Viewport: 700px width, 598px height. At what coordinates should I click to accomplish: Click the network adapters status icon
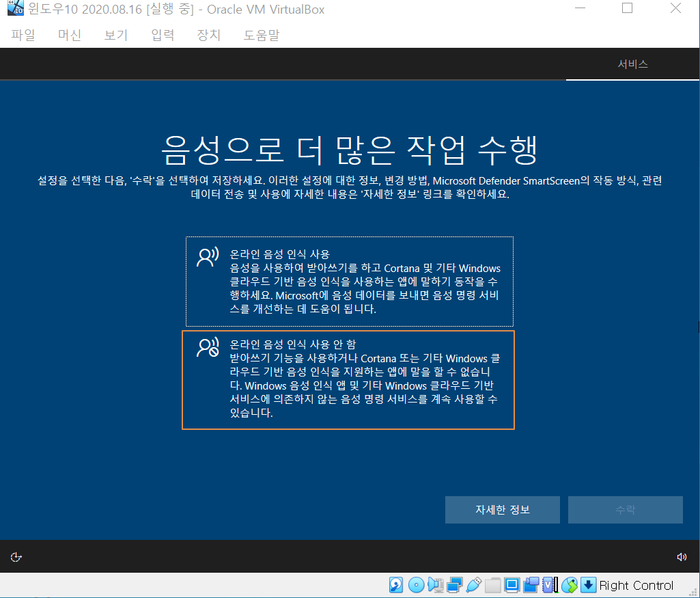pos(454,585)
